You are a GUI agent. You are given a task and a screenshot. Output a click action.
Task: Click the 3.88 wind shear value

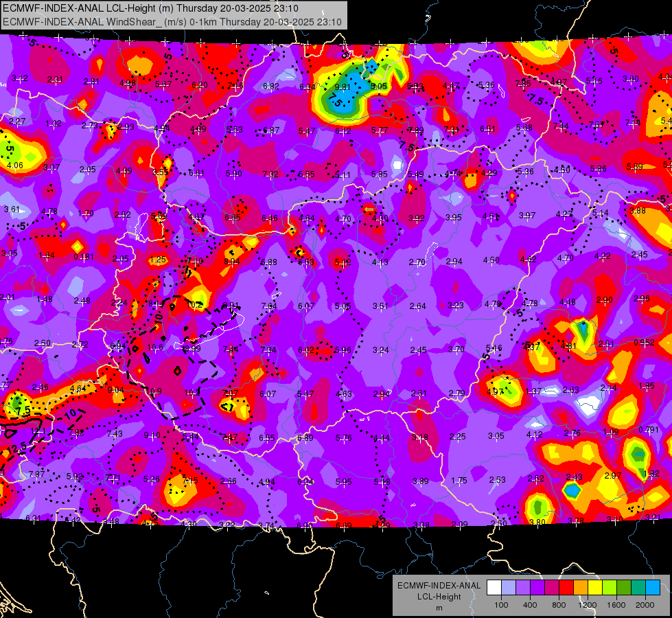click(637, 211)
